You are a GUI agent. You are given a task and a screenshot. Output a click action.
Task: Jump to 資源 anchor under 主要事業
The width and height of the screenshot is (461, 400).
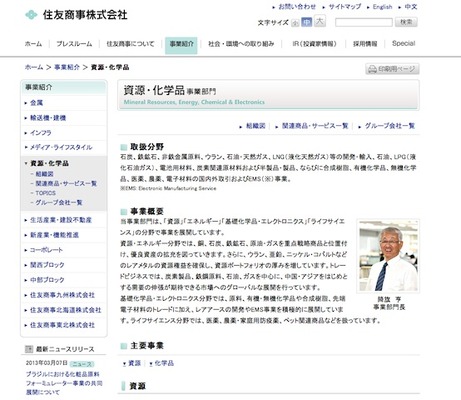pos(134,363)
